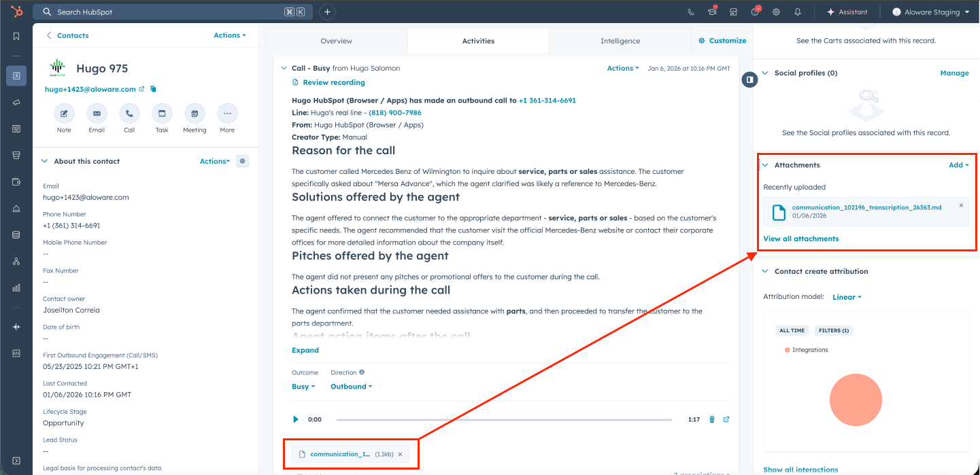The width and height of the screenshot is (980, 475).
Task: Copy the contact email with copy icon
Action: tap(153, 89)
